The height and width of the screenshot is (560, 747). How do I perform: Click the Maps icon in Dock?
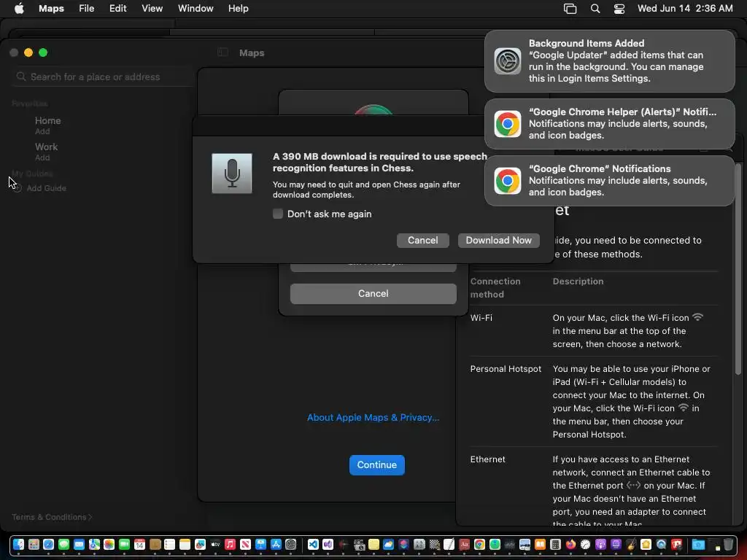[x=94, y=544]
